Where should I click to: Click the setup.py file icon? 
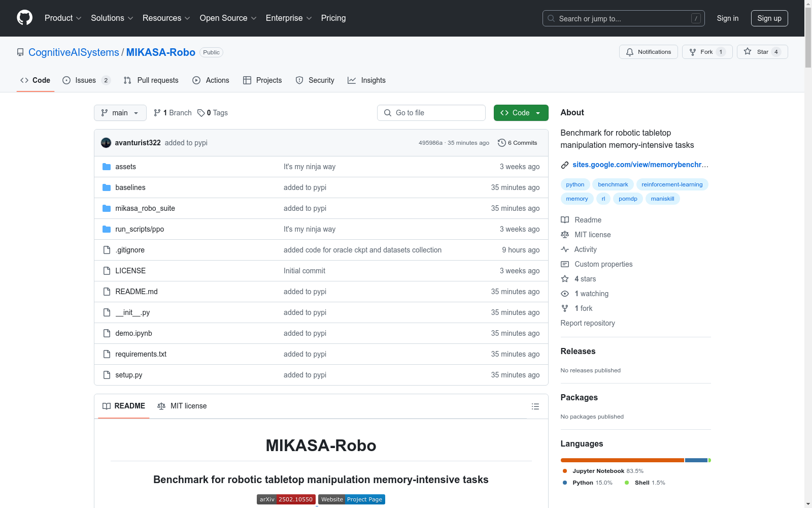click(x=107, y=375)
